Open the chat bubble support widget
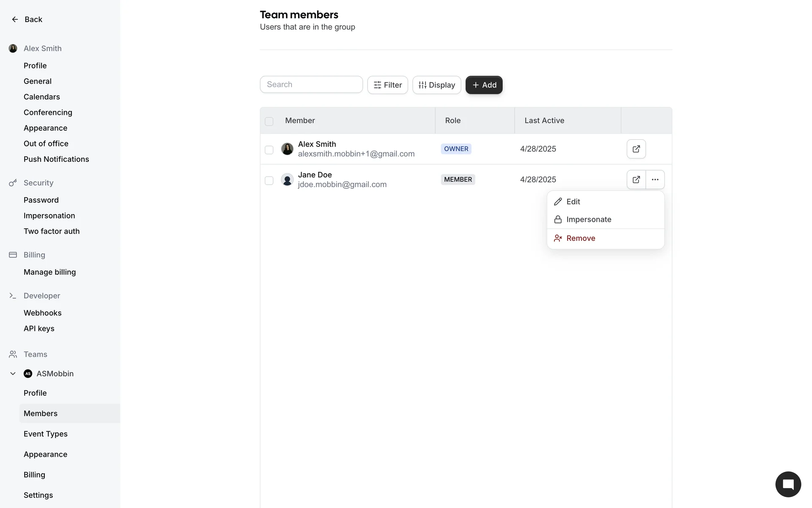This screenshot has height=508, width=812. [787, 484]
